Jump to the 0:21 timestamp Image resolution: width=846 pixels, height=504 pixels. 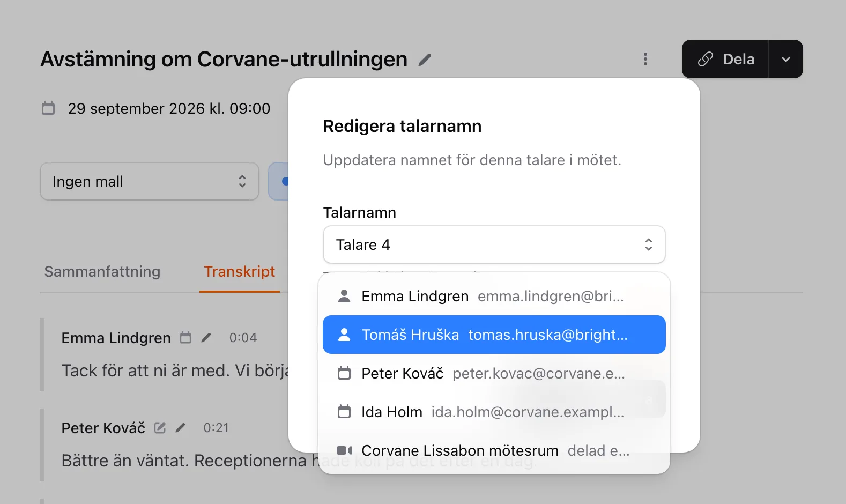[x=216, y=428]
